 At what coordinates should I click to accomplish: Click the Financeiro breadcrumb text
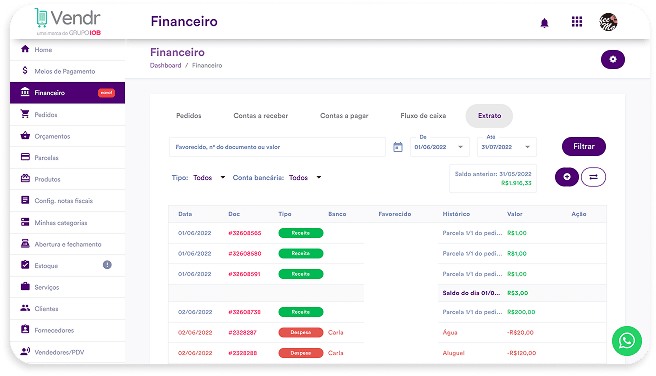click(x=207, y=66)
